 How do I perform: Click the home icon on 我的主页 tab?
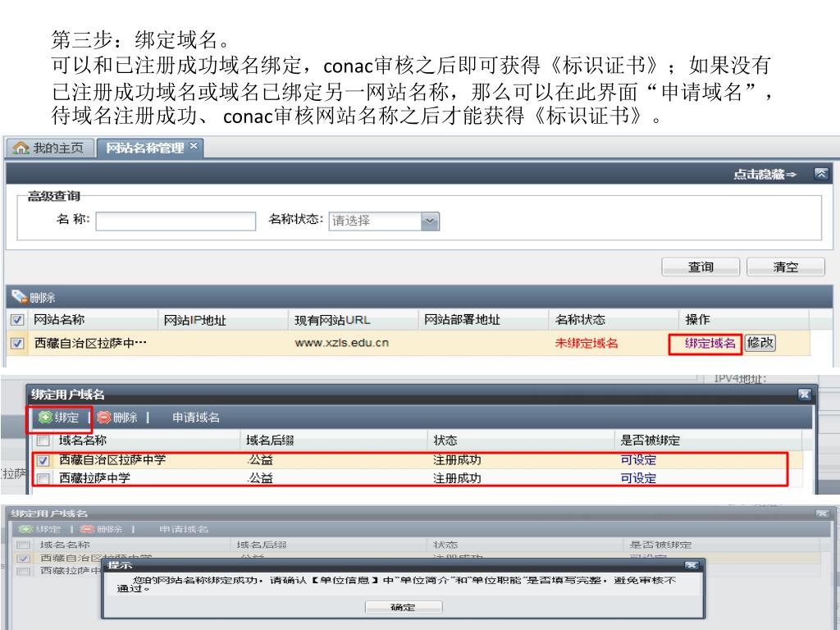pyautogui.click(x=21, y=148)
